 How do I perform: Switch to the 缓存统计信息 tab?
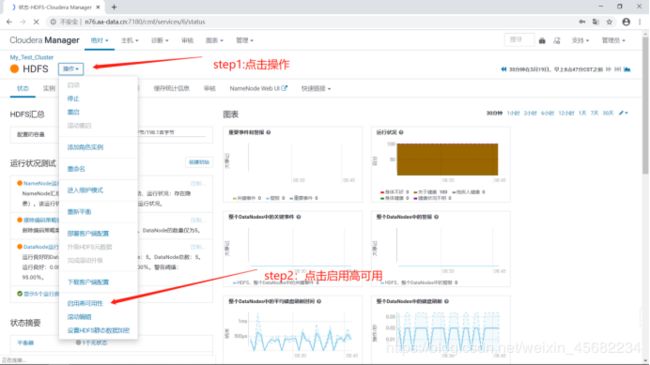point(172,88)
